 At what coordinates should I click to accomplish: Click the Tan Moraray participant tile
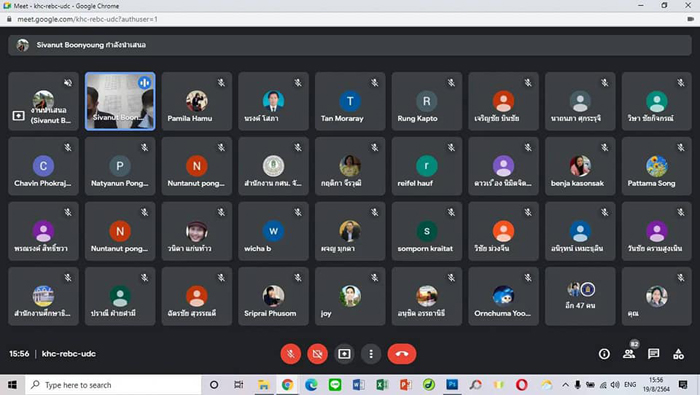pyautogui.click(x=350, y=101)
